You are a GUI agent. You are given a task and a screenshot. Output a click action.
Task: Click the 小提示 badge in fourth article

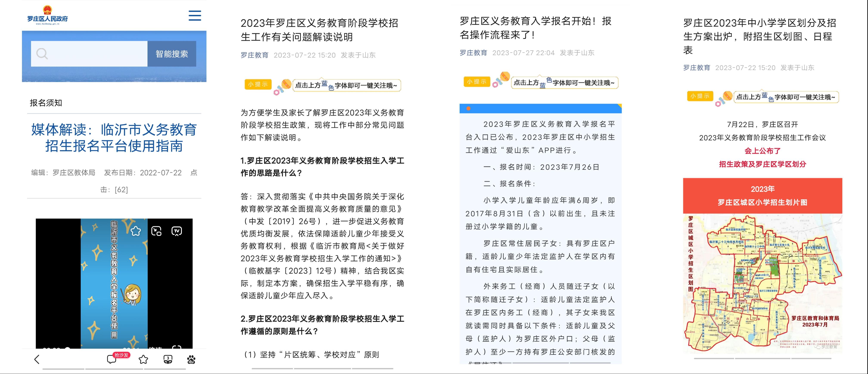pyautogui.click(x=700, y=96)
